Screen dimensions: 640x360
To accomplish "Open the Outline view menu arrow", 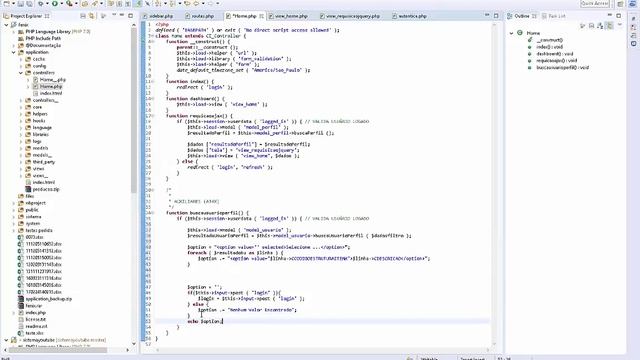I will click(620, 25).
